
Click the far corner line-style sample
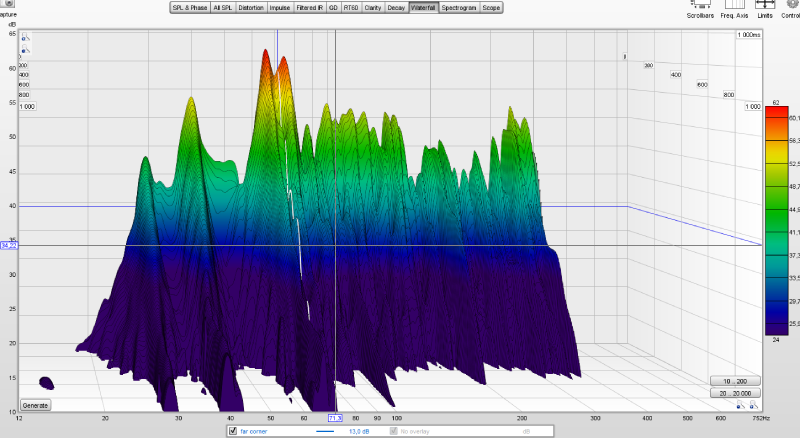(325, 431)
